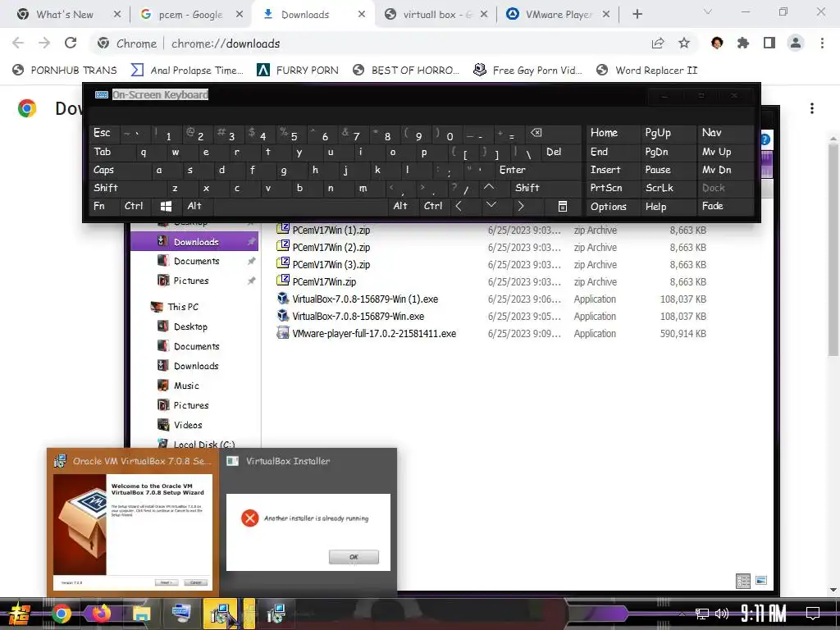Viewport: 840px width, 630px height.
Task: Toggle Fn key on On-Screen Keyboard
Action: click(104, 206)
